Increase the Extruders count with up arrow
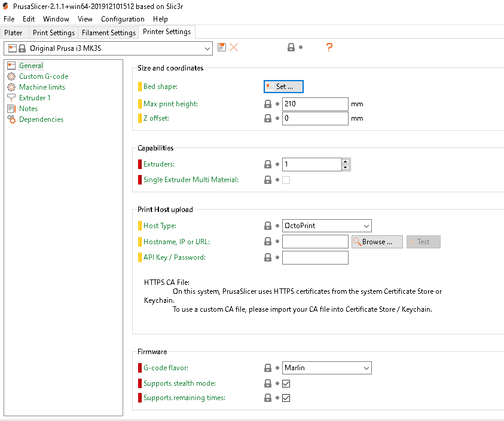 pos(346,161)
